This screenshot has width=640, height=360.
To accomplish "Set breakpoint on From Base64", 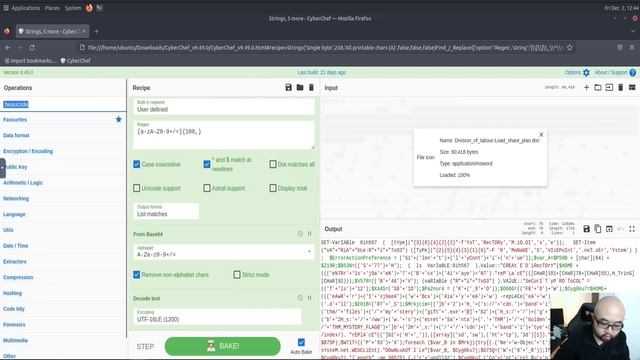I will coord(309,234).
